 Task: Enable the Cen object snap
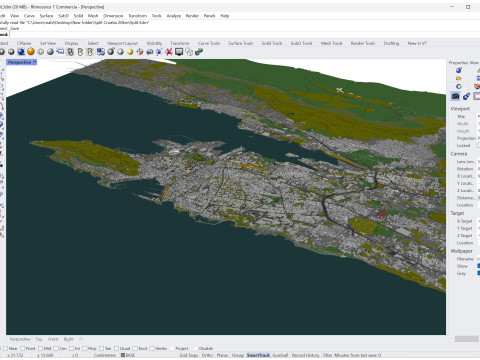tap(56, 348)
